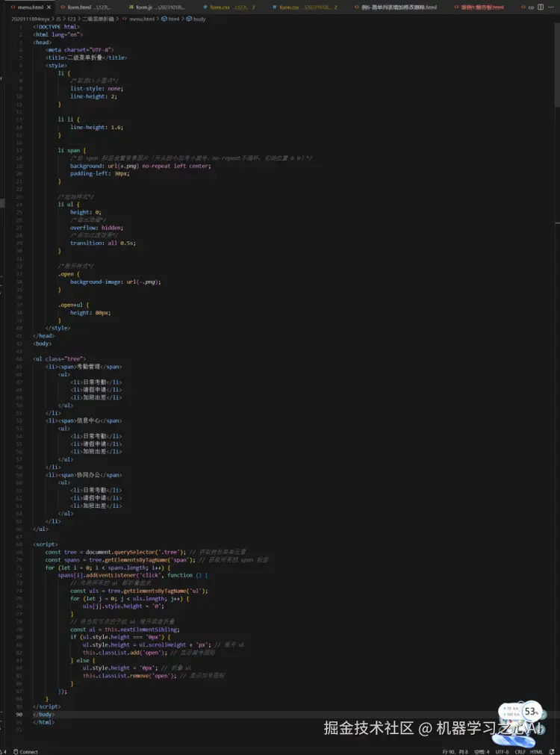The width and height of the screenshot is (560, 755).
Task: Place cursor on the <title>二级菜单折叠</title> line
Action: point(87,58)
